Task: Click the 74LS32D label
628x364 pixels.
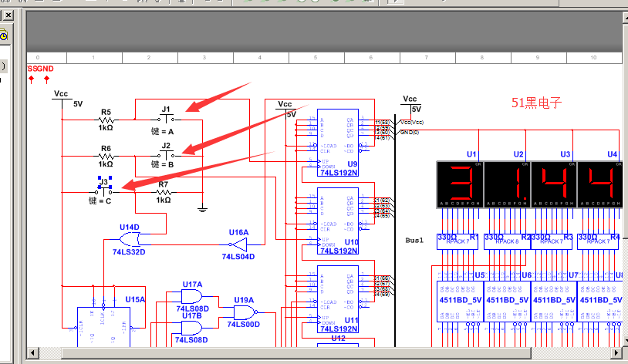Action: point(129,252)
